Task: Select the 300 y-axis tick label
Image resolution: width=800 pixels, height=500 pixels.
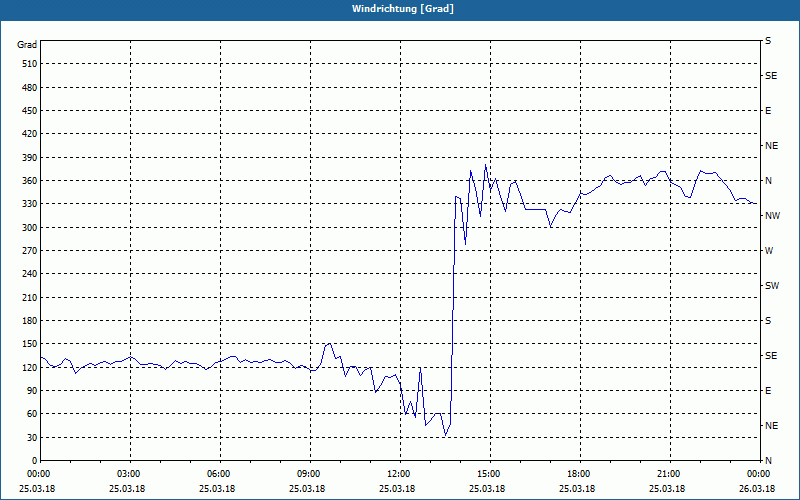Action: 30,227
